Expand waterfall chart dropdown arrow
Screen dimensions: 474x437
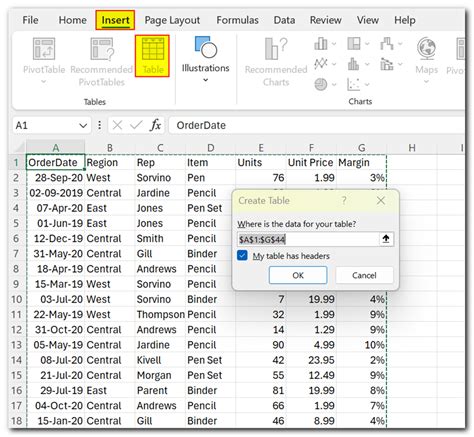(x=400, y=44)
